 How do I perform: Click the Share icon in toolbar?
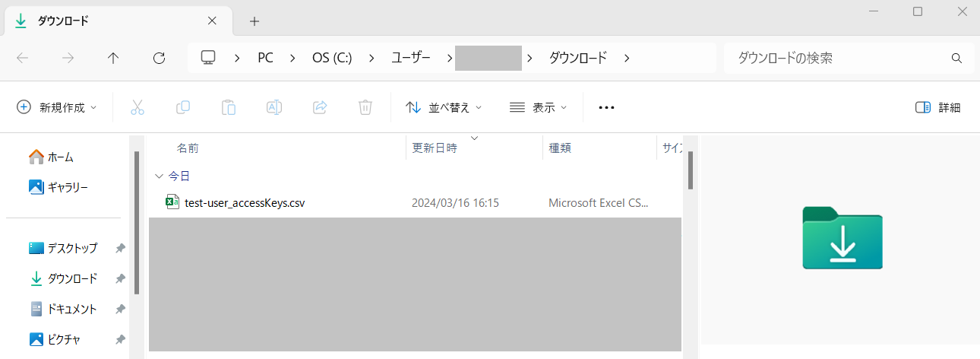pyautogui.click(x=320, y=107)
